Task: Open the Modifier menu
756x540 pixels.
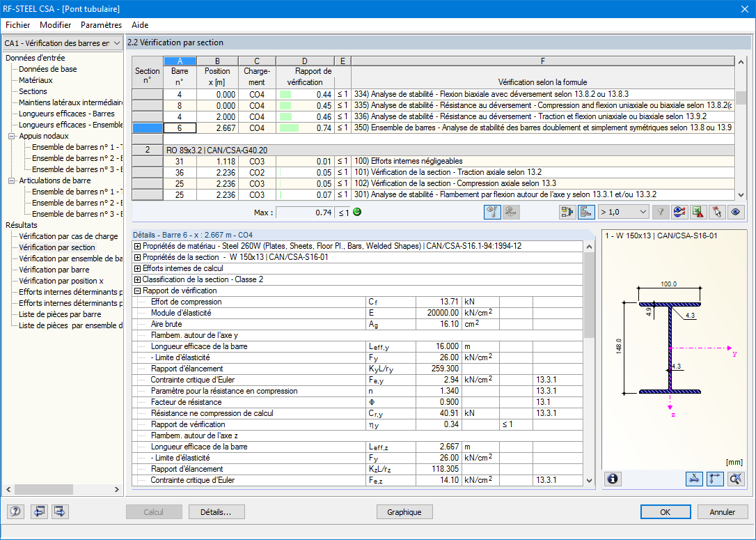Action: click(56, 25)
